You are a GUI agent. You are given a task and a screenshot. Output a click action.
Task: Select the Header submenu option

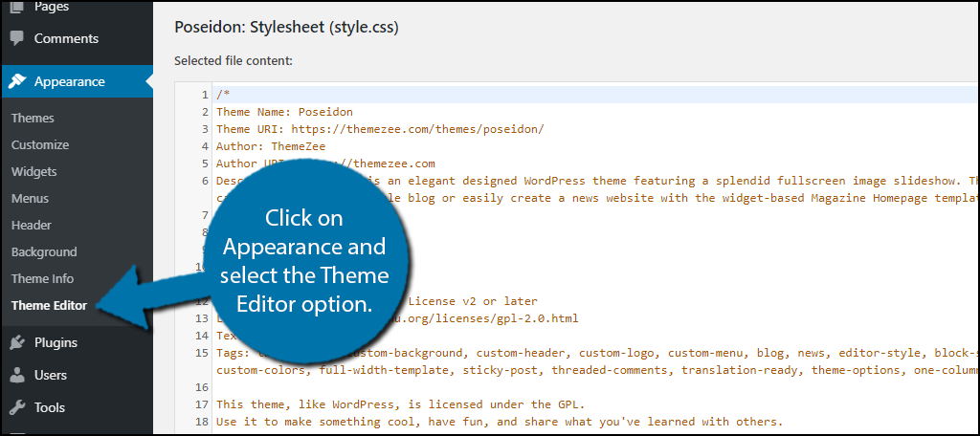point(32,226)
